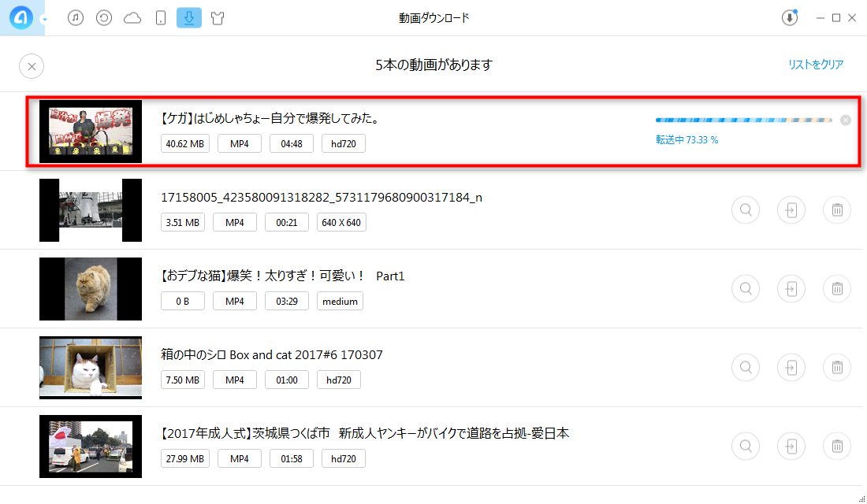This screenshot has height=504, width=867.
Task: Delete the 【2017年成人式】 video
Action: 837,446
